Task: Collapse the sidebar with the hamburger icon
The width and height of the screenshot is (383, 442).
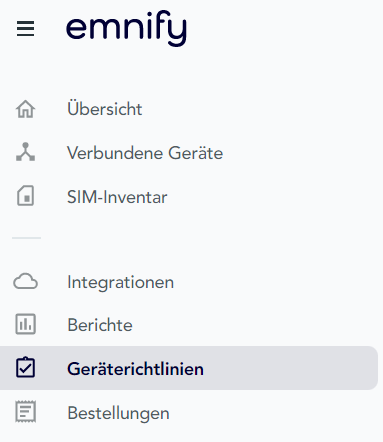Action: pos(25,28)
